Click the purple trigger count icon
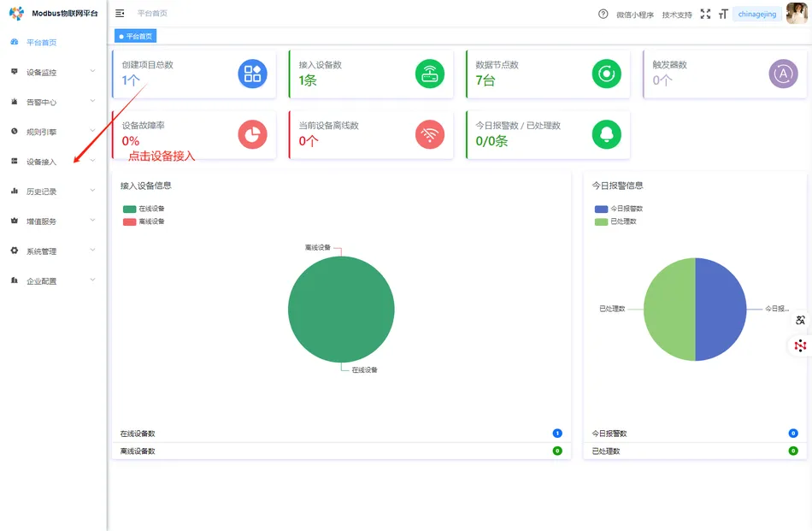Viewport: 812px width, 531px height. click(784, 74)
